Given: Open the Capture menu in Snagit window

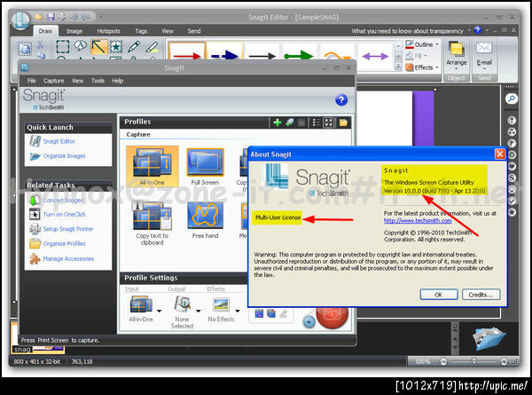Looking at the screenshot, I should coord(53,81).
